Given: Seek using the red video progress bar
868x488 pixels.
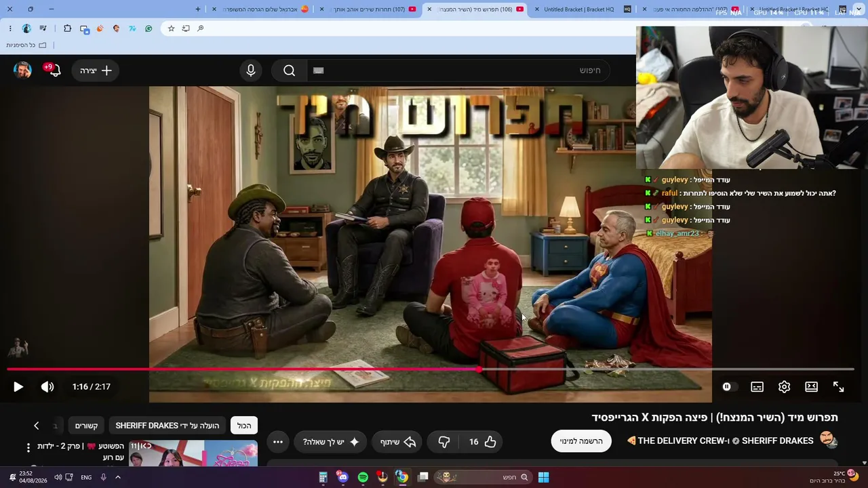Looking at the screenshot, I should point(431,369).
